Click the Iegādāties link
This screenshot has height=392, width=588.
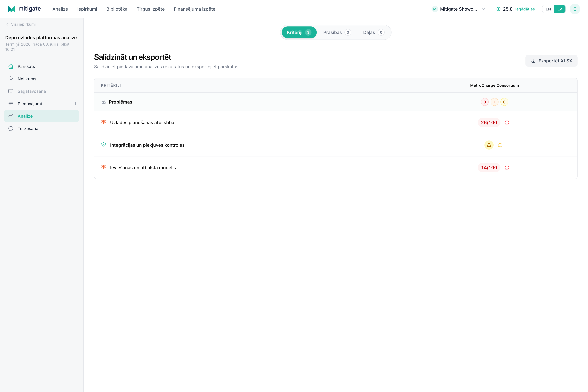click(525, 9)
